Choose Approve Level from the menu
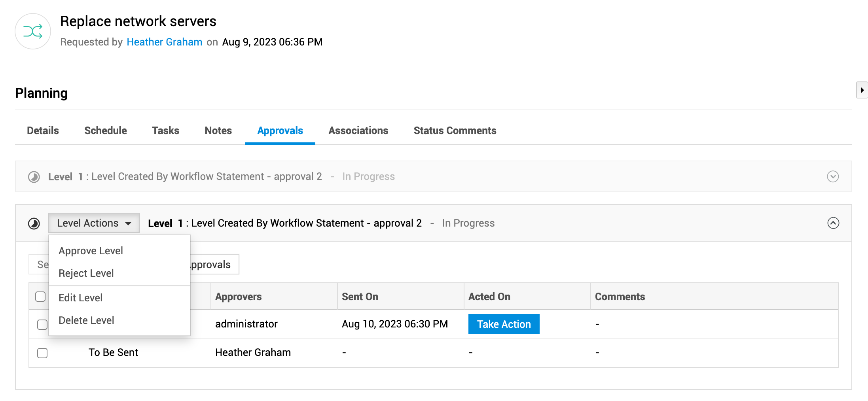868x401 pixels. (x=91, y=251)
